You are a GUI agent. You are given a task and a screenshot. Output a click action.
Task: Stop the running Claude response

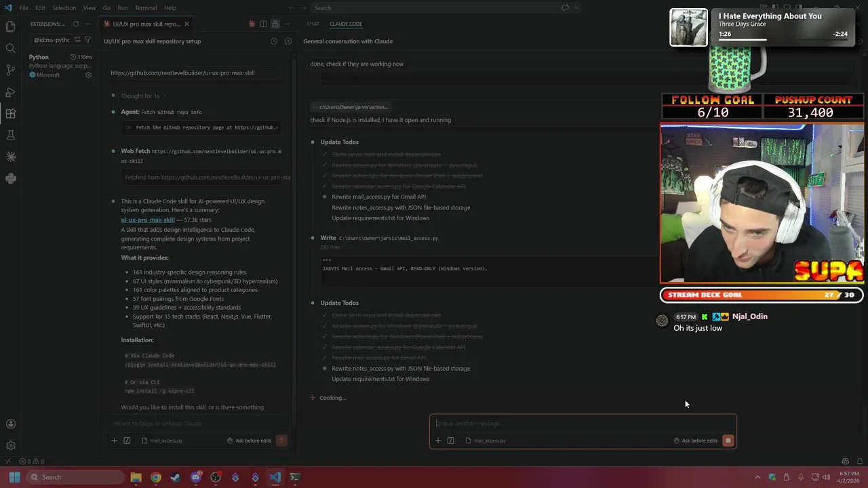pos(728,441)
